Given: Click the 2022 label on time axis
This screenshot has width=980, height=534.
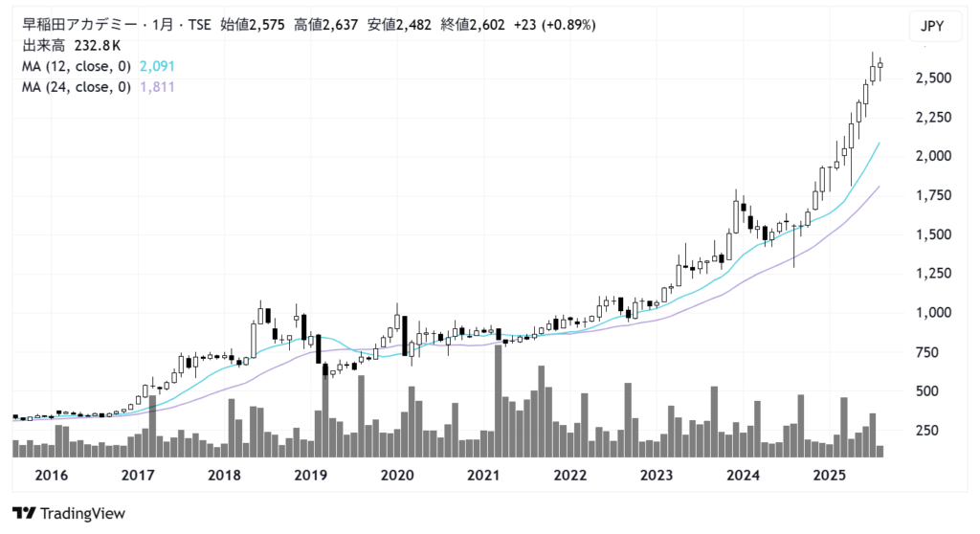Looking at the screenshot, I should (x=570, y=476).
